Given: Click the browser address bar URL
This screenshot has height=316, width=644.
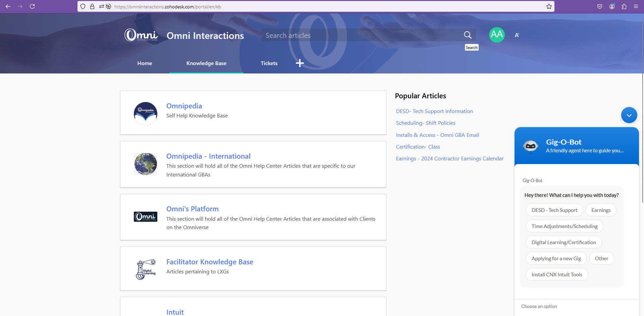Looking at the screenshot, I should 168,7.
